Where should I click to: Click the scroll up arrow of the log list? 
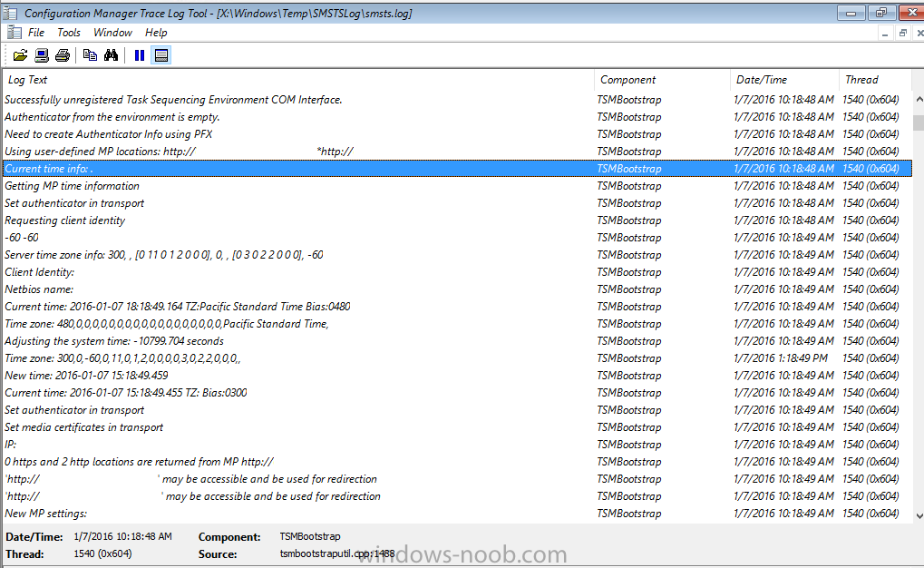coord(917,98)
